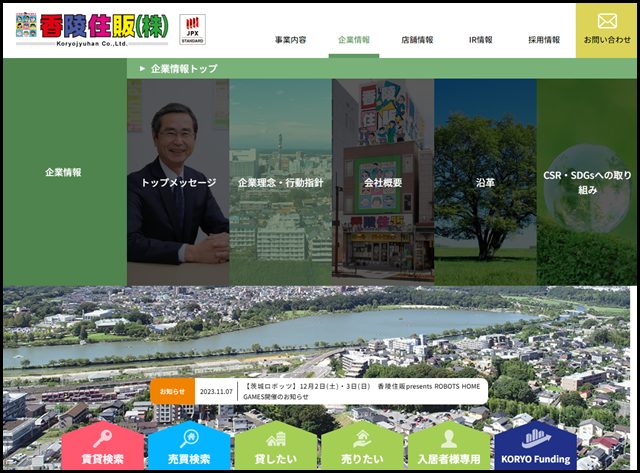The image size is (640, 473).
Task: Click the news date 2023.11.07
Action: click(216, 392)
